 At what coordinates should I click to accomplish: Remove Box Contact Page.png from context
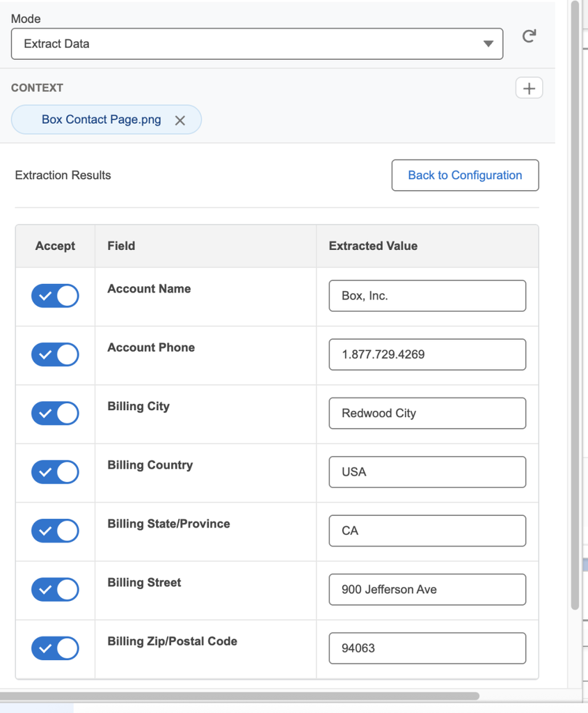point(180,120)
